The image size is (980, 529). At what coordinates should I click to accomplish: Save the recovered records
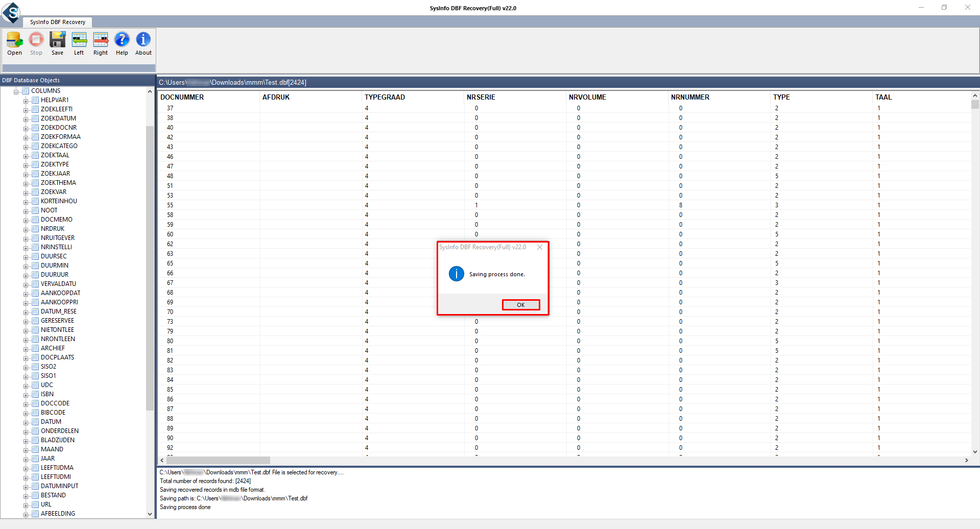click(57, 42)
